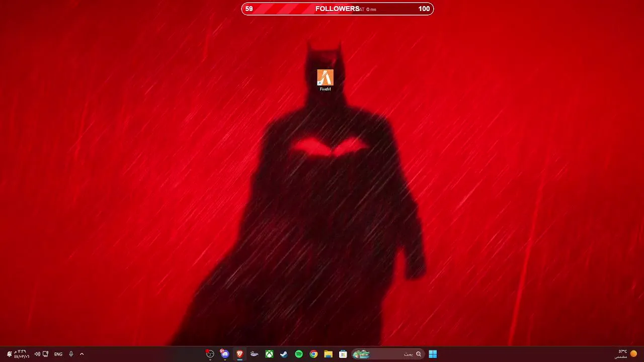Click the microphone tray icon
This screenshot has width=644, height=362.
click(71, 354)
